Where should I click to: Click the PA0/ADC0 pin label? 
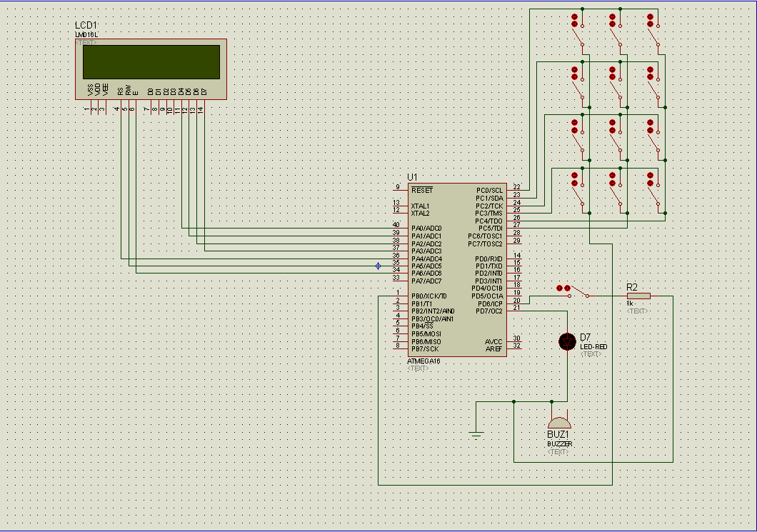tap(426, 229)
